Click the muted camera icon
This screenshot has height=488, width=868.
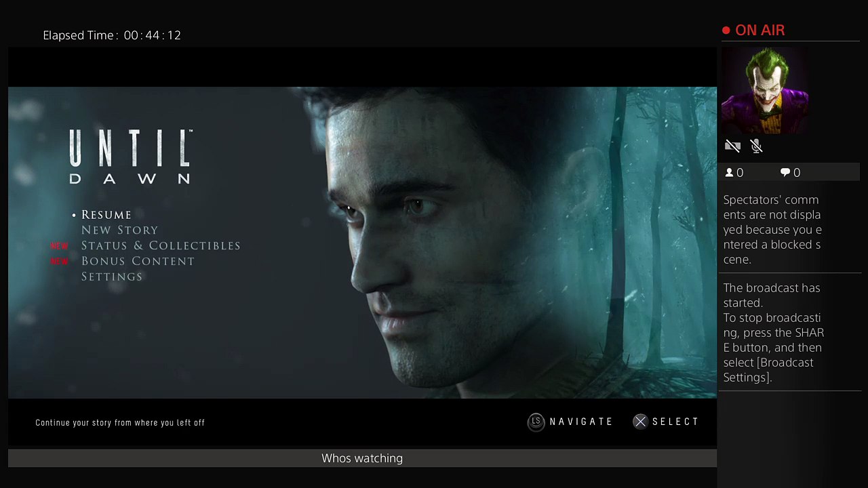(732, 146)
